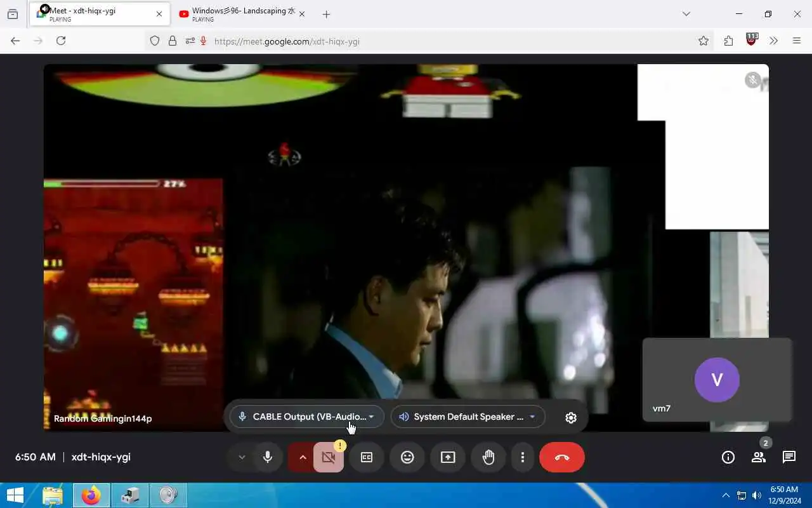Open network tray icon
Viewport: 812px width, 508px height.
tap(741, 495)
